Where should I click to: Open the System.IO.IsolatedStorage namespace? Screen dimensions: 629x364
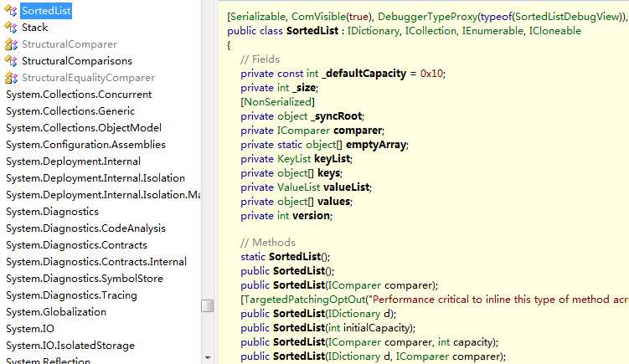(70, 345)
